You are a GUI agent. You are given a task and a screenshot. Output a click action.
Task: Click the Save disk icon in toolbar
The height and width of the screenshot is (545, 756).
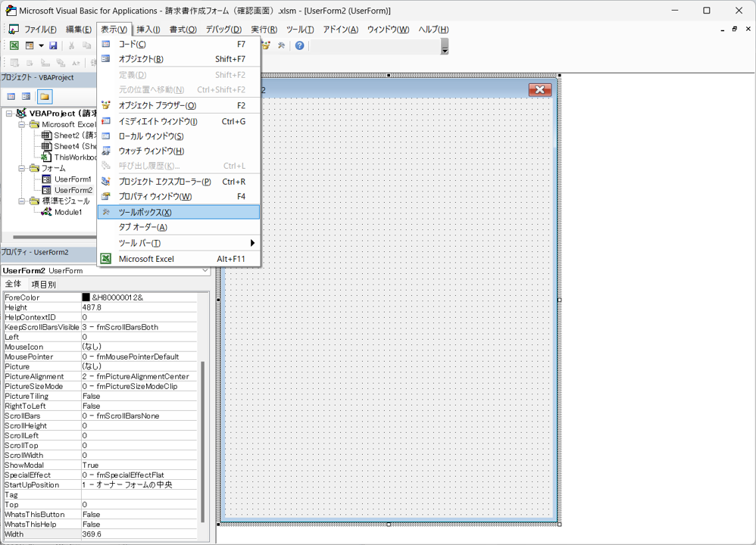coord(53,46)
